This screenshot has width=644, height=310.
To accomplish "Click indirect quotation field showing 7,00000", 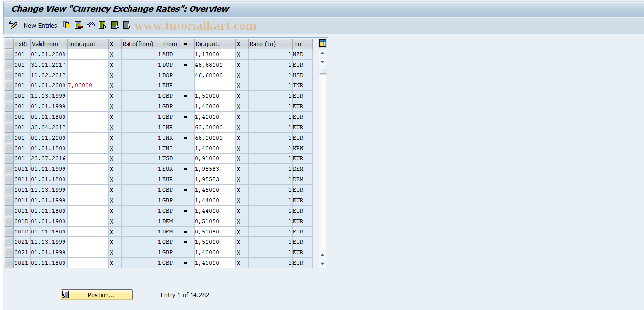I will 88,85.
